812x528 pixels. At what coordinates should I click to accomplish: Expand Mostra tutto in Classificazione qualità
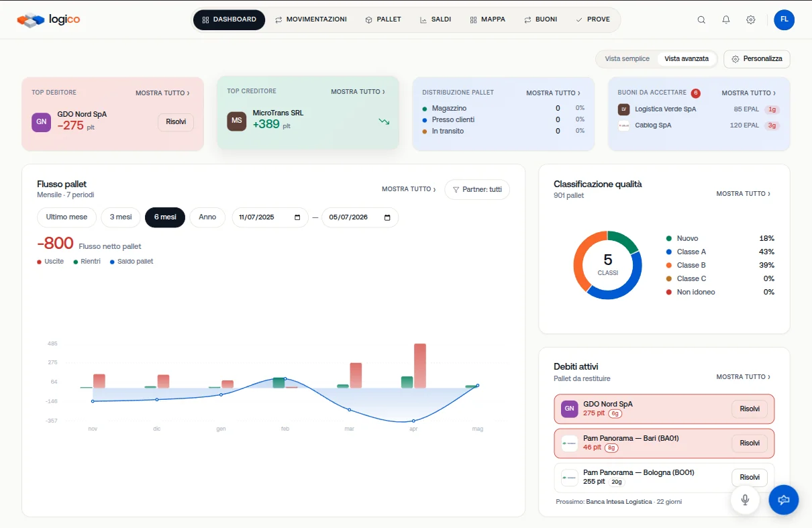(x=743, y=194)
